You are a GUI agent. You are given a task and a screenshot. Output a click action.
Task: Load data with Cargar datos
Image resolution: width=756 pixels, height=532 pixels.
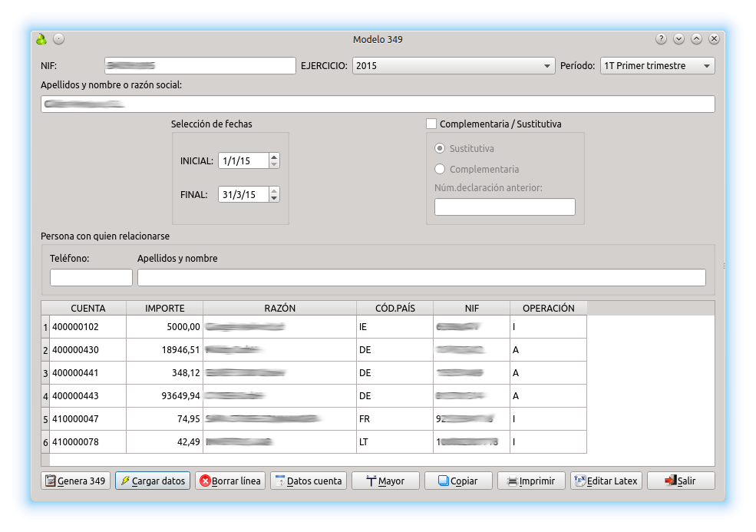click(x=153, y=481)
